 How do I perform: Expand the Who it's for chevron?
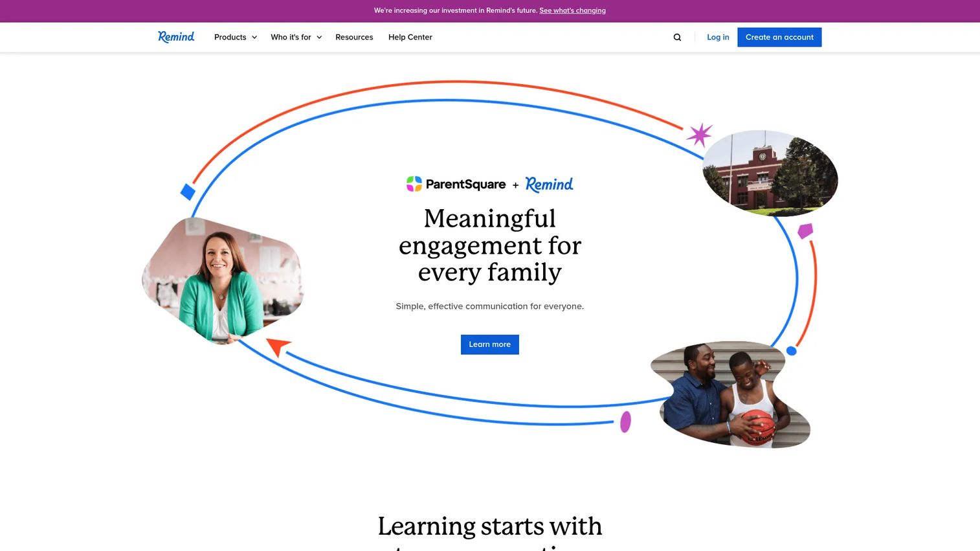[319, 38]
